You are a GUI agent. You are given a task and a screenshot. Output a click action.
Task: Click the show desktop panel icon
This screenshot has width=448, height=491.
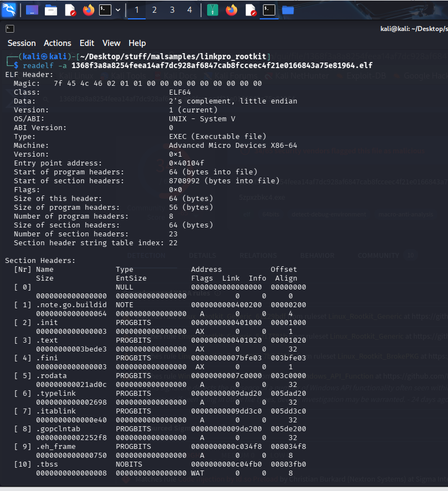point(32,11)
